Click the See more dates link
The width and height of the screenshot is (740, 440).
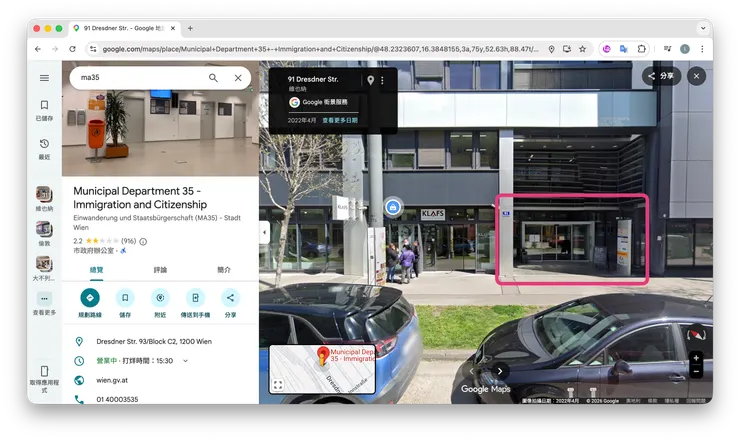pyautogui.click(x=340, y=120)
